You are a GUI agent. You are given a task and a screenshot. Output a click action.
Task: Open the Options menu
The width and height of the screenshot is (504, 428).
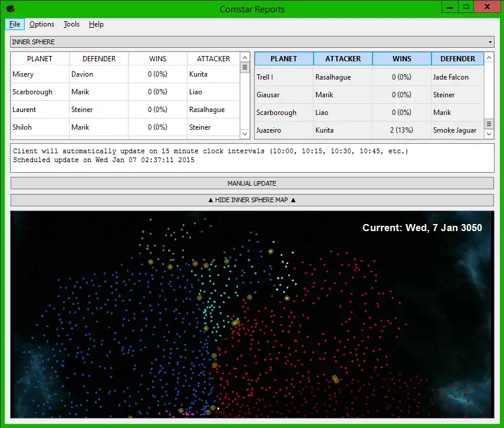(x=42, y=24)
